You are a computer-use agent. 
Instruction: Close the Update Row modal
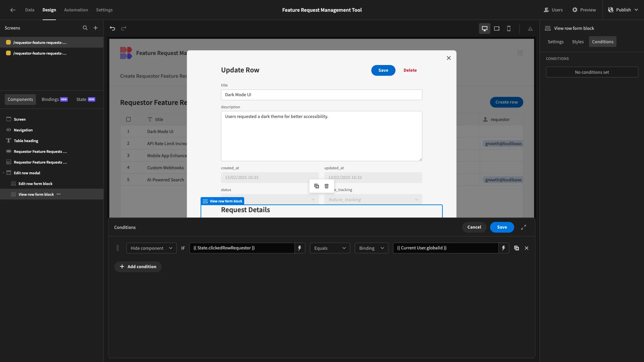point(449,58)
